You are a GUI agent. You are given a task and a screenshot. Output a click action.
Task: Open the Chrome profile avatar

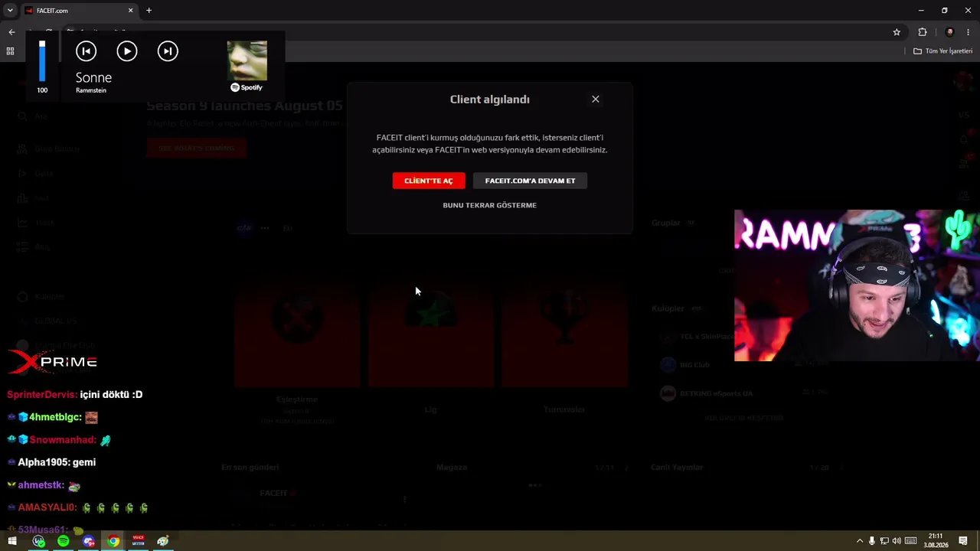pos(950,32)
